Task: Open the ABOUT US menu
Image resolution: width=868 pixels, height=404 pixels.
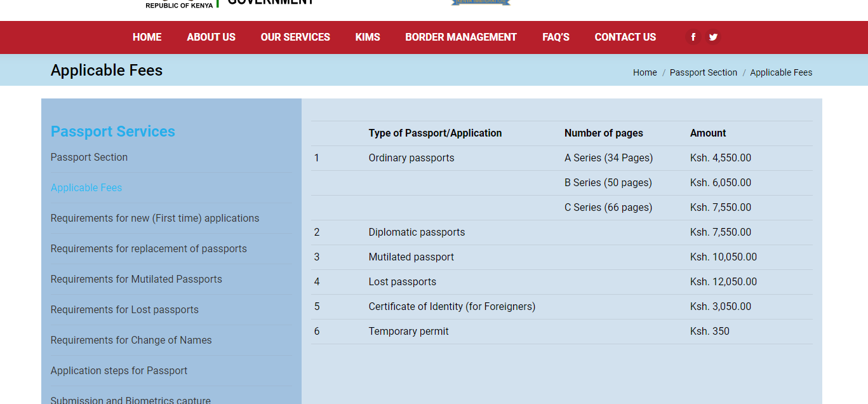Action: pyautogui.click(x=211, y=37)
